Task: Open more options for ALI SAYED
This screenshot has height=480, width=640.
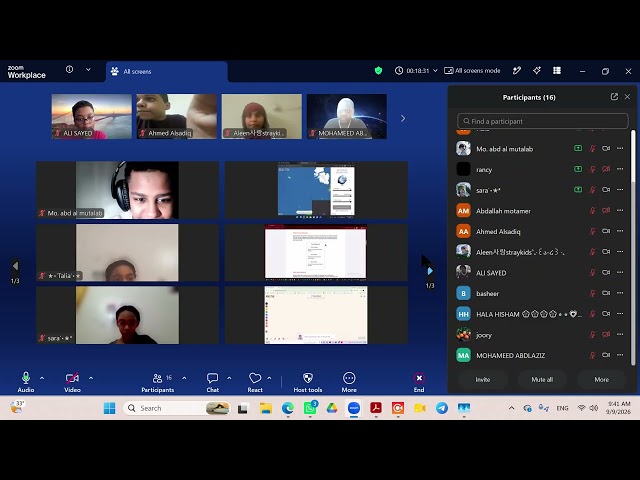Action: click(x=620, y=272)
